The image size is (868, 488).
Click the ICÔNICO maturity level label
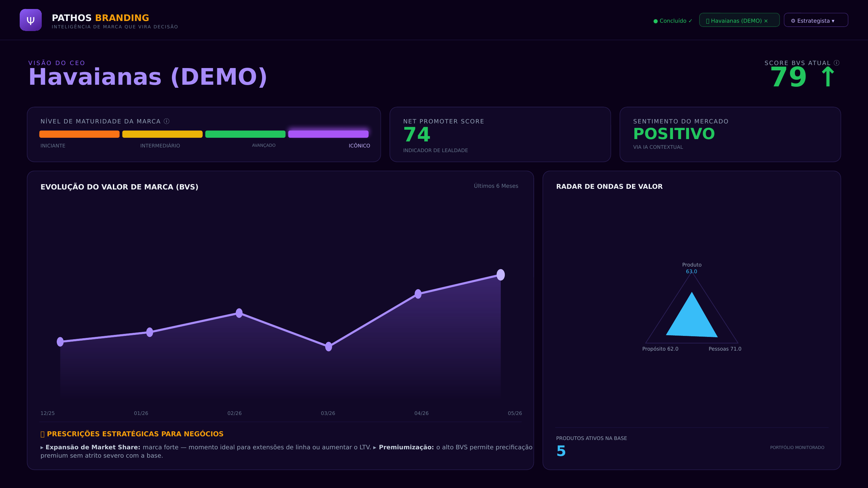click(359, 146)
